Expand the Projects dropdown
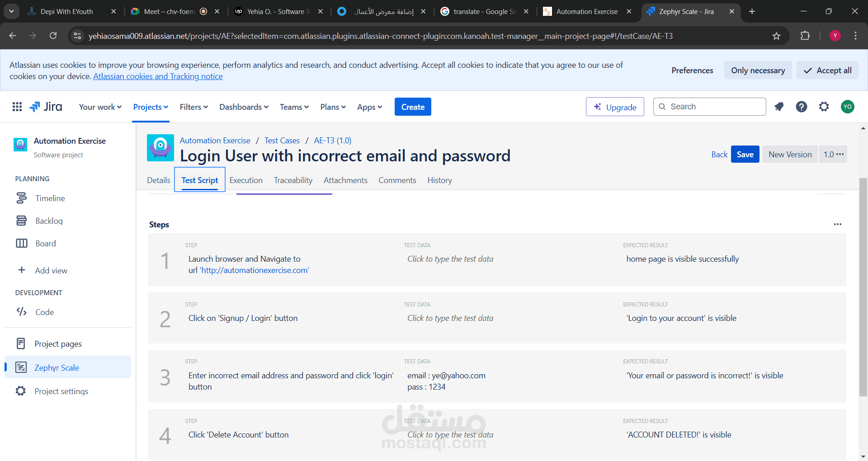The height and width of the screenshot is (461, 868). (x=151, y=107)
